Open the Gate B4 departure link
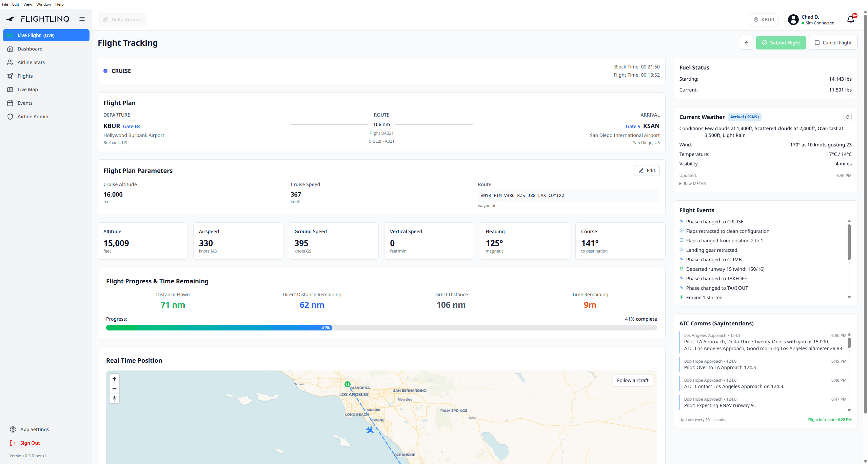Screen dimensions: 868x464 (132, 126)
